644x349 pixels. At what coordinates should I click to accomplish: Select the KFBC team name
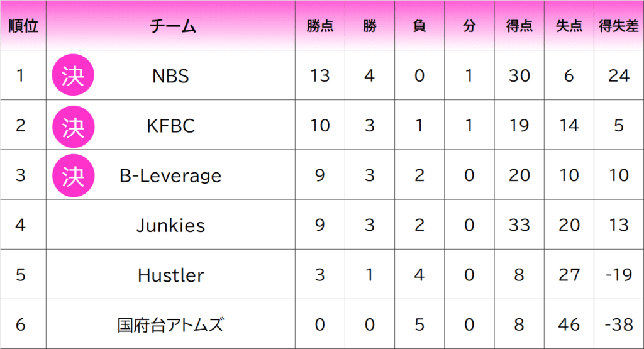(170, 126)
